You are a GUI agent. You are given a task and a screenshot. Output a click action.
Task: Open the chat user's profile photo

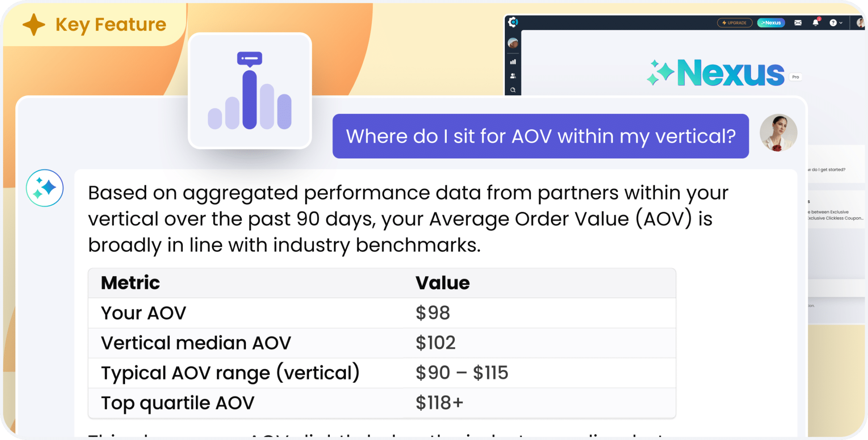click(x=778, y=133)
